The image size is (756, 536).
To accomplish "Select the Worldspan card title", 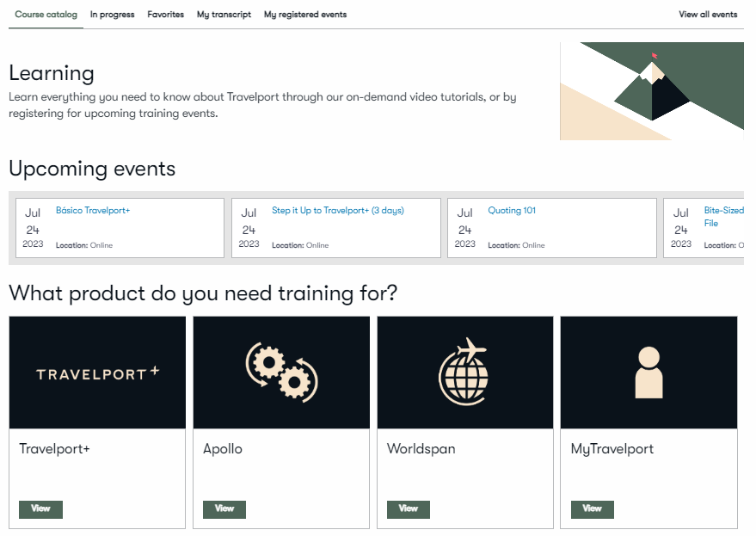I will pyautogui.click(x=421, y=449).
